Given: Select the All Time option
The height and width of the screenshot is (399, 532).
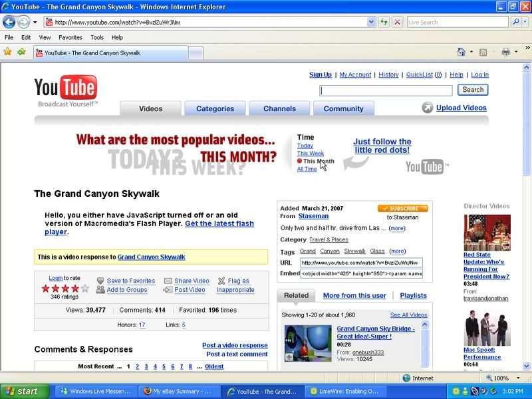Looking at the screenshot, I should pyautogui.click(x=306, y=169).
